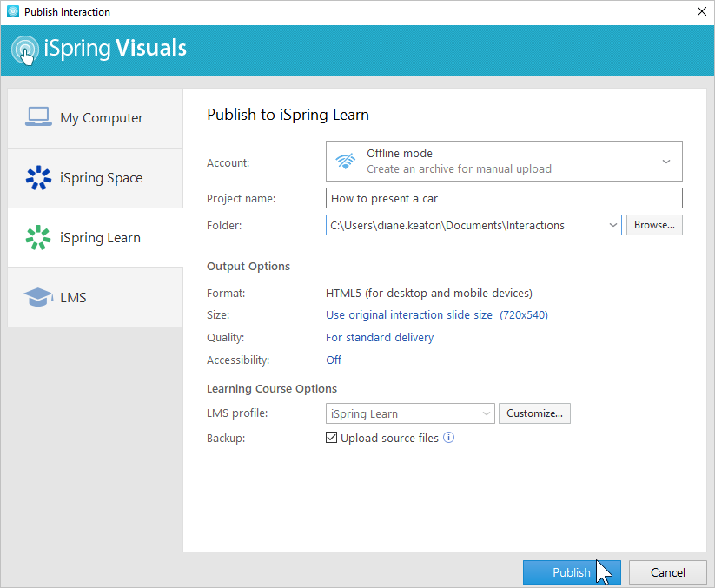Click the Project name text field
Screen dimensions: 715x588
tap(504, 198)
